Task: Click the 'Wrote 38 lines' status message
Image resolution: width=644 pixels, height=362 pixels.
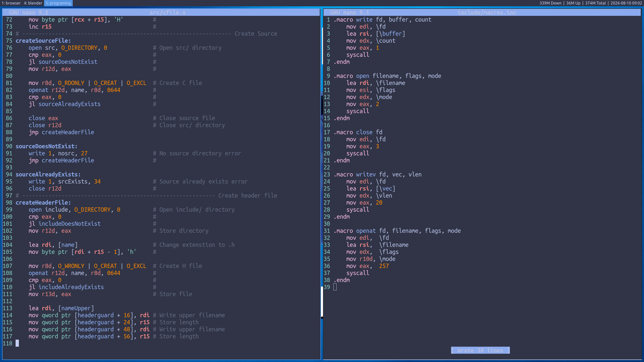Action: click(x=480, y=350)
